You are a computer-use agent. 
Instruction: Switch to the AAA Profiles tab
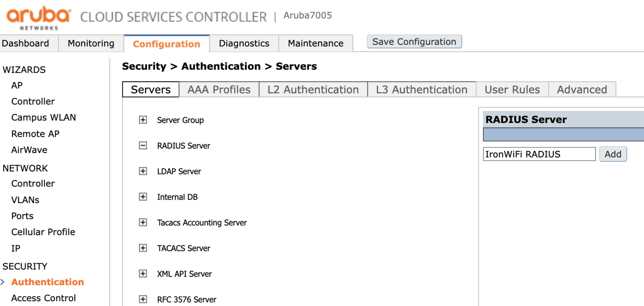[219, 89]
